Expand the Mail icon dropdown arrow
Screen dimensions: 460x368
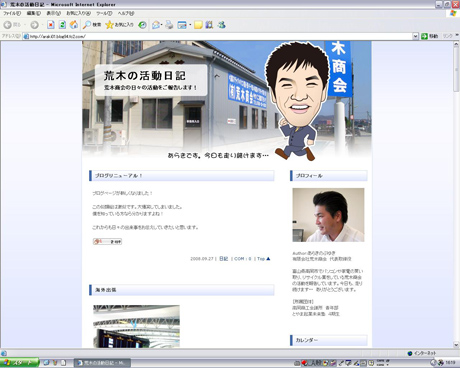[162, 25]
